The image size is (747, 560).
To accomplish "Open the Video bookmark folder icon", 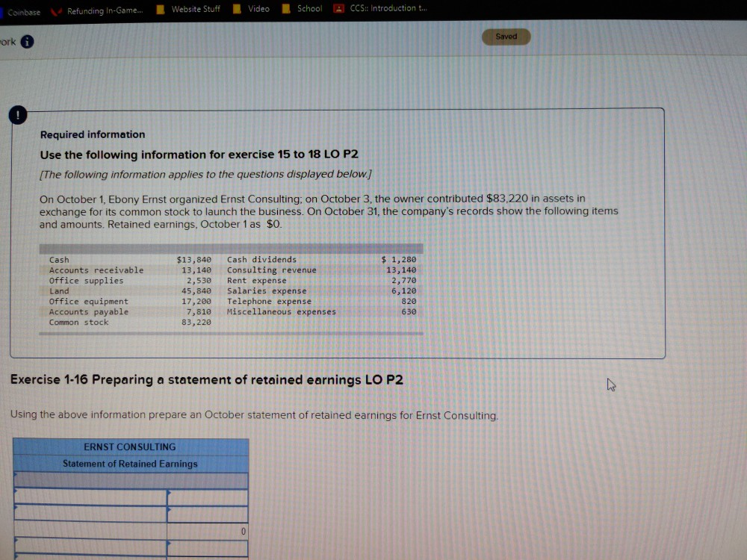I will [236, 8].
